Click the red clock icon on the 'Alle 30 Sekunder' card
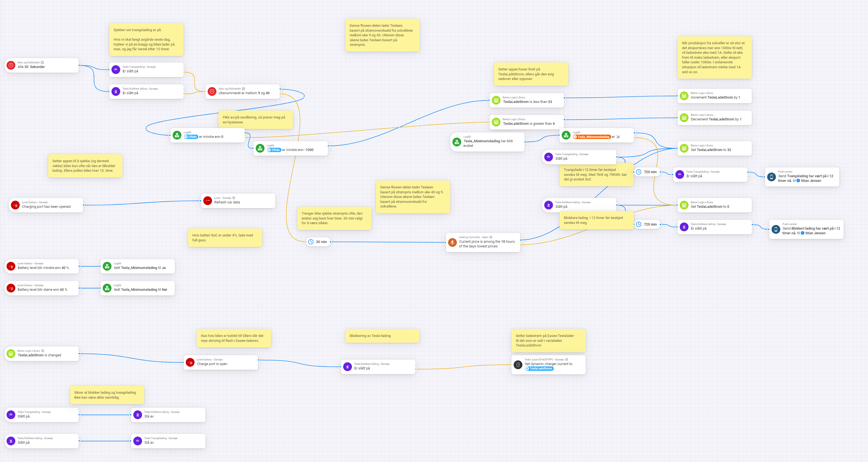The image size is (868, 462). point(11,65)
